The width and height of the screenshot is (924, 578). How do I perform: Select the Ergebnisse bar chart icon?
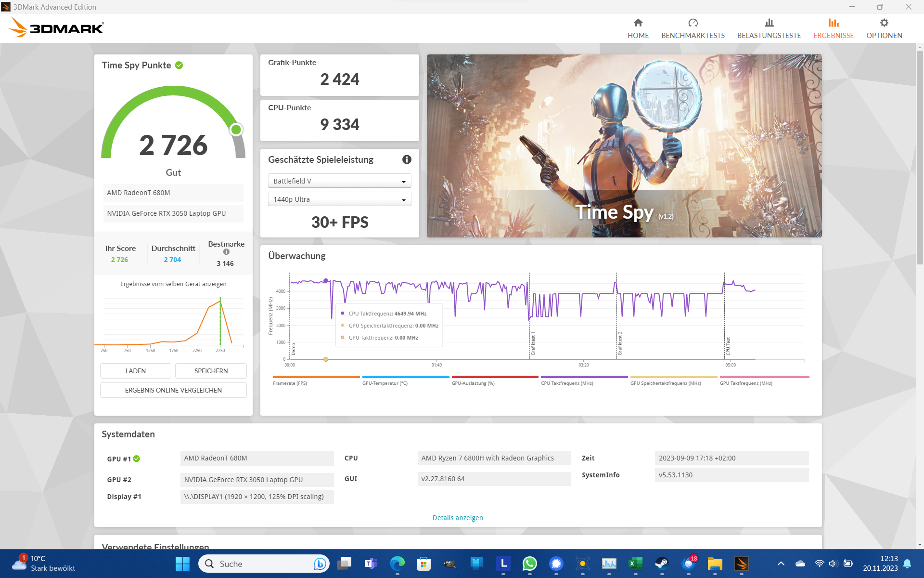(x=834, y=27)
